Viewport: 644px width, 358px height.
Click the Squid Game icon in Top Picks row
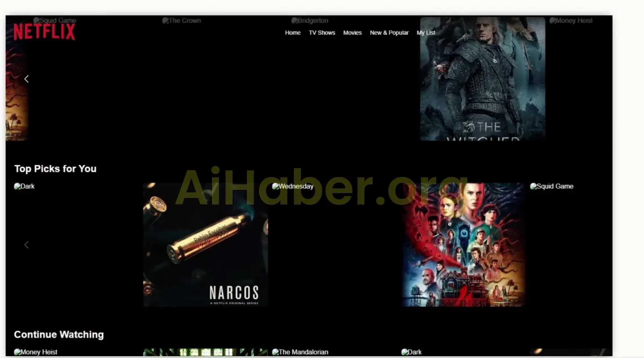(532, 186)
